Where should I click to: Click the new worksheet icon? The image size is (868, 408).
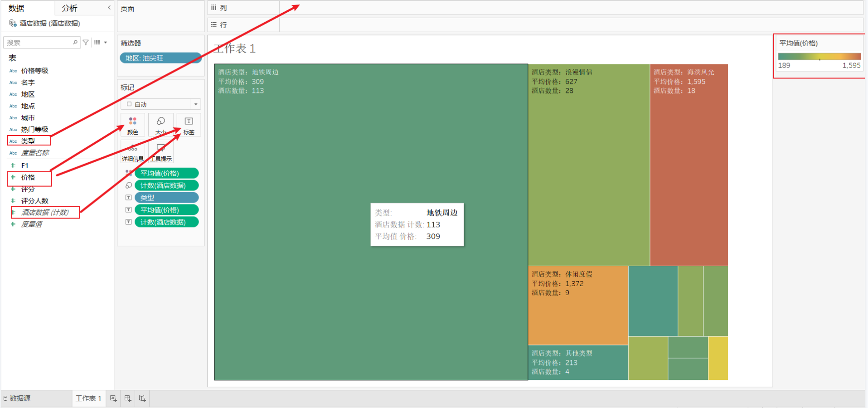pyautogui.click(x=113, y=398)
